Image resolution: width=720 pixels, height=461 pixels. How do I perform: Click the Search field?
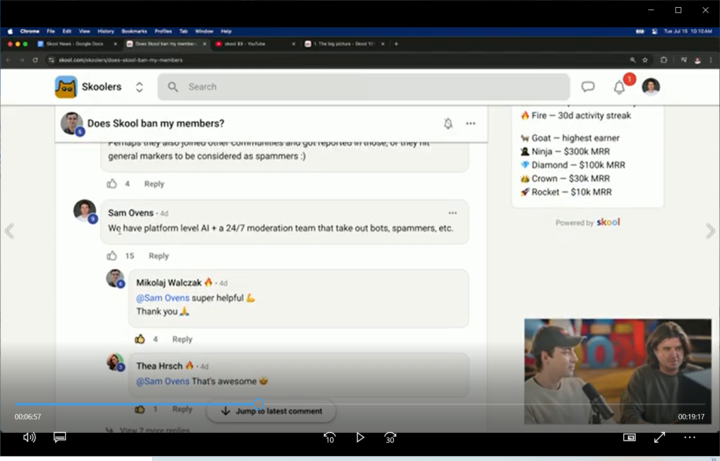click(364, 87)
